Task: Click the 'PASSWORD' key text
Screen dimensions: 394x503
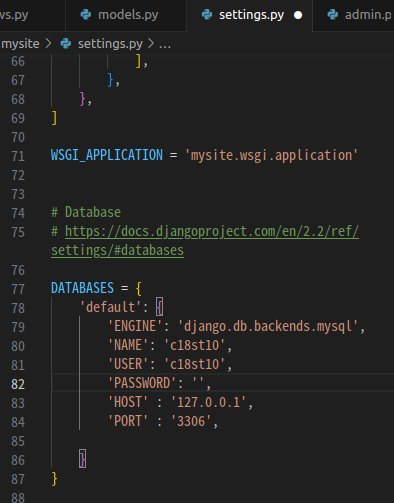Action: [x=142, y=383]
